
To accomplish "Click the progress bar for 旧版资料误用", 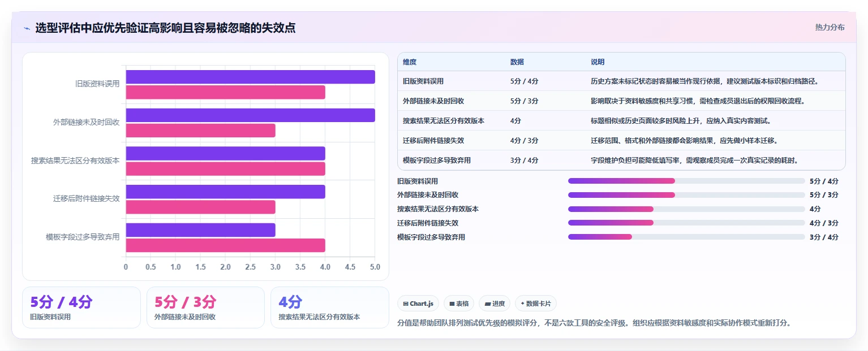I will (686, 181).
